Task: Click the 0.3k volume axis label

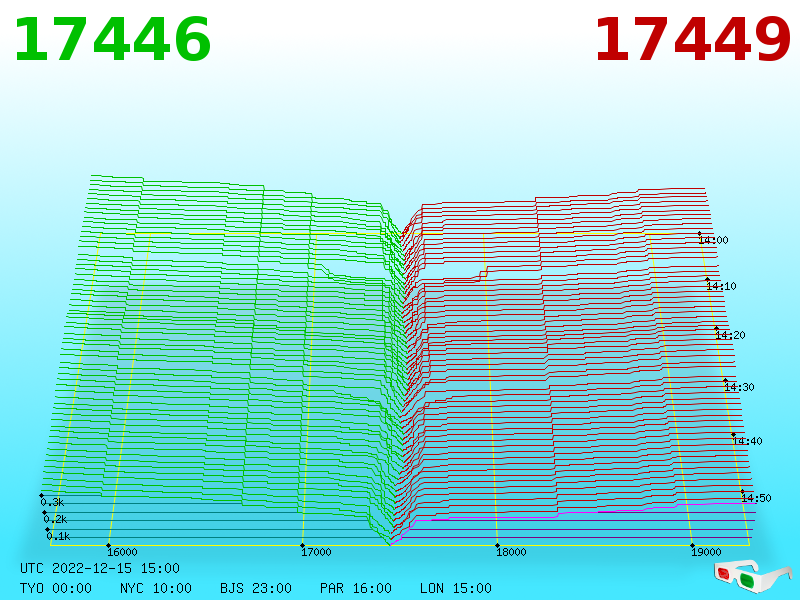Action: (52, 502)
